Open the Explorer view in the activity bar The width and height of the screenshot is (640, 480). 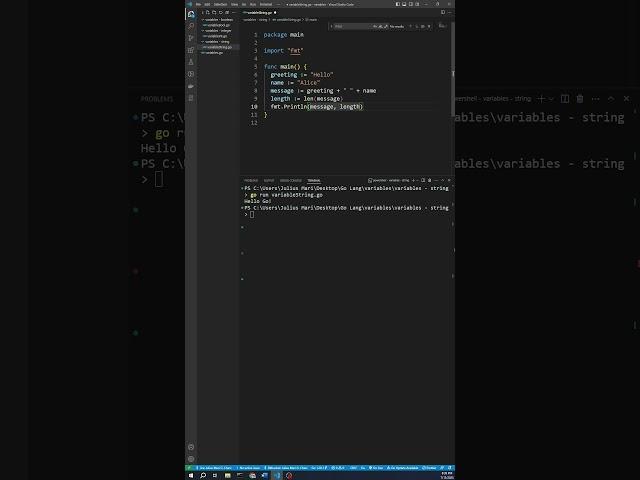[191, 14]
